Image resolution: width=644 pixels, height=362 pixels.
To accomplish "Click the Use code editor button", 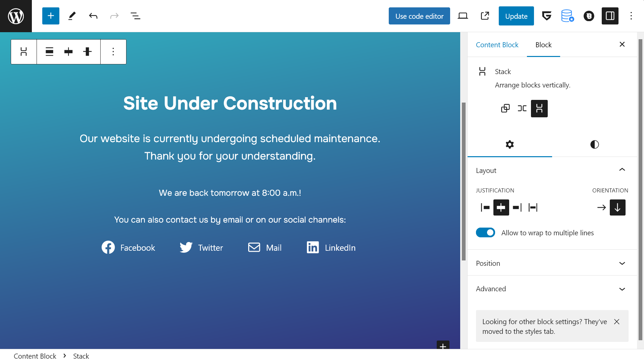I will pyautogui.click(x=419, y=15).
